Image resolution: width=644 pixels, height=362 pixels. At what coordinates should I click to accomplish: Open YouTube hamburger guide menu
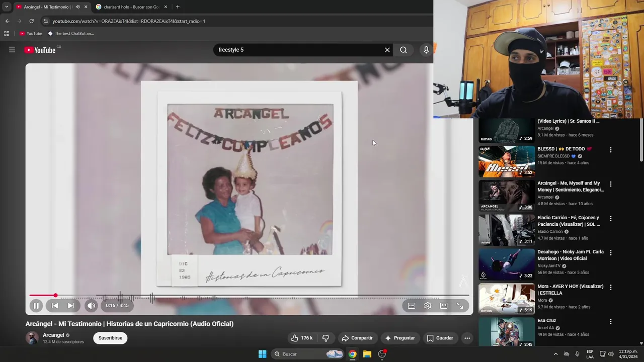12,50
